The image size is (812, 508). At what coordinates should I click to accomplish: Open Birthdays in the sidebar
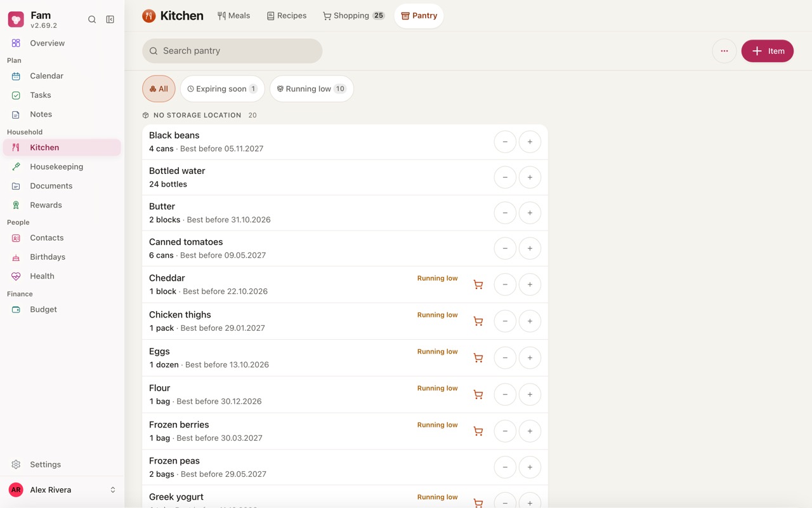62,257
